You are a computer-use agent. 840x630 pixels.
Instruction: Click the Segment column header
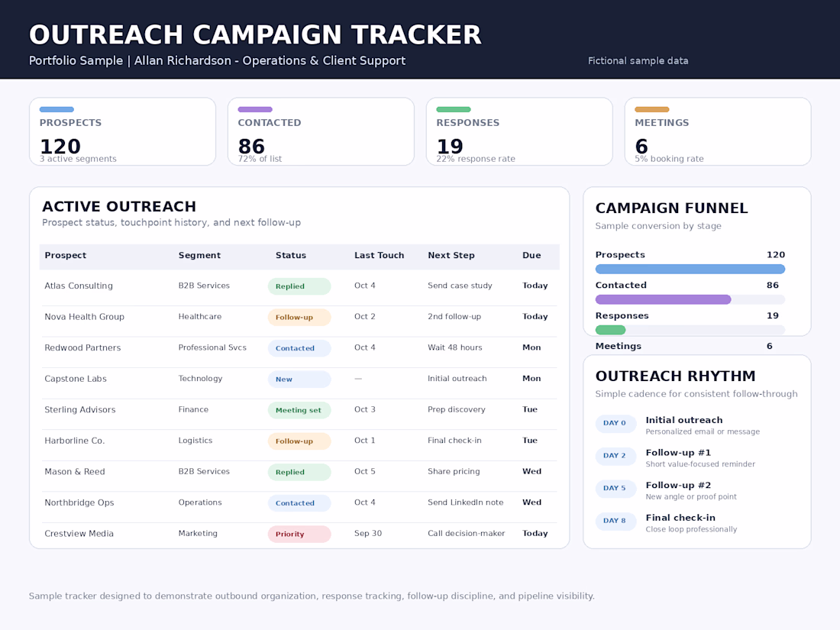199,256
